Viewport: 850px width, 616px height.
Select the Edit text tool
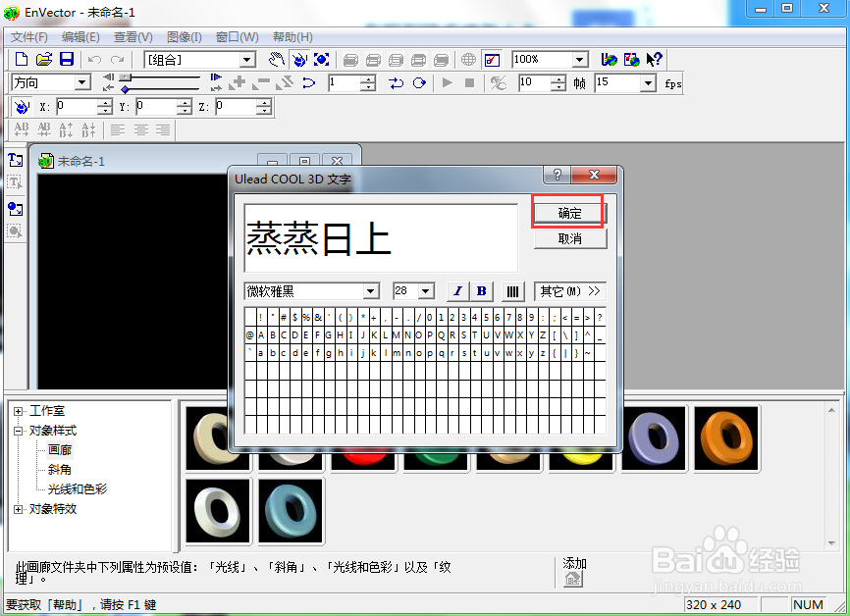[x=15, y=182]
